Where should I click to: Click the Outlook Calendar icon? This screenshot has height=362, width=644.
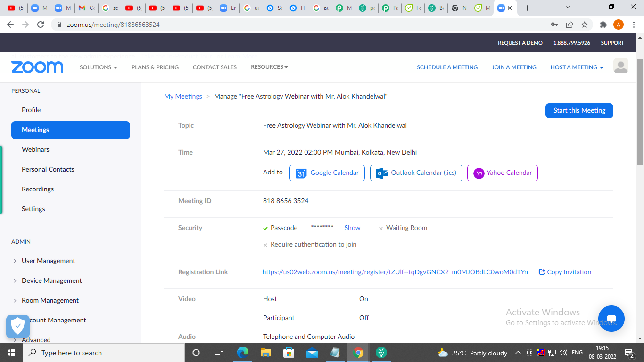click(382, 173)
